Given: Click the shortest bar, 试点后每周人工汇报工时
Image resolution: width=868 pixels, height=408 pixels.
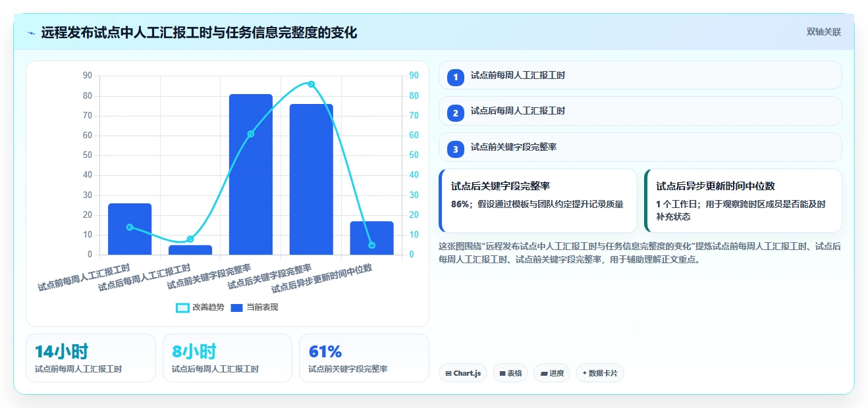Looking at the screenshot, I should click(190, 250).
